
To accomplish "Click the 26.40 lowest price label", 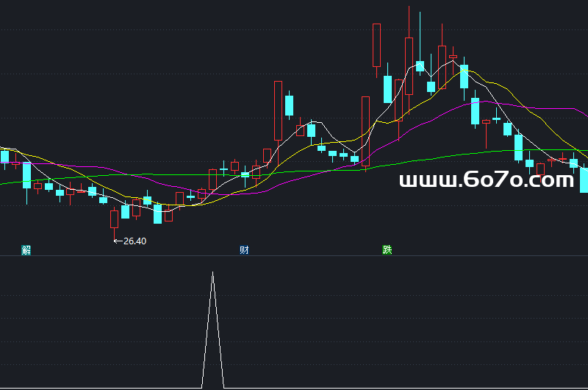I will pyautogui.click(x=135, y=241).
